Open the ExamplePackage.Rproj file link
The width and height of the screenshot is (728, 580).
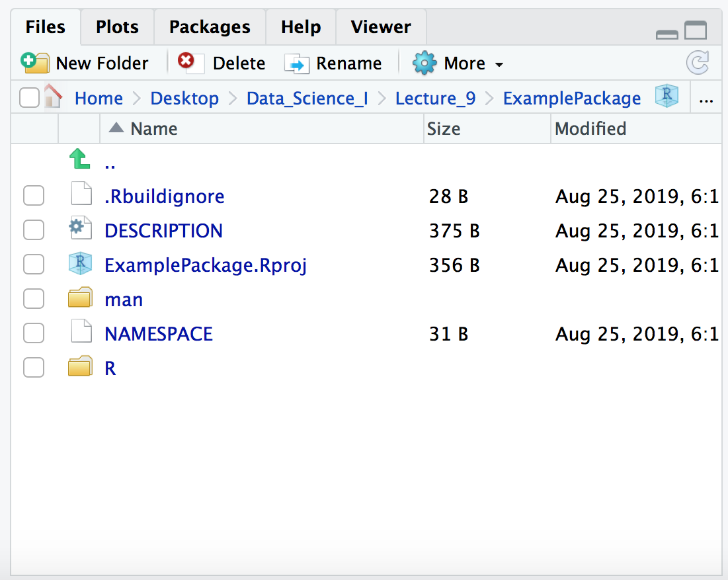tap(205, 265)
